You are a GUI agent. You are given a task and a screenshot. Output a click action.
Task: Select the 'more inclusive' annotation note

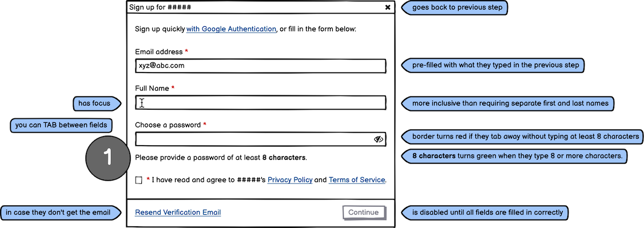point(507,103)
